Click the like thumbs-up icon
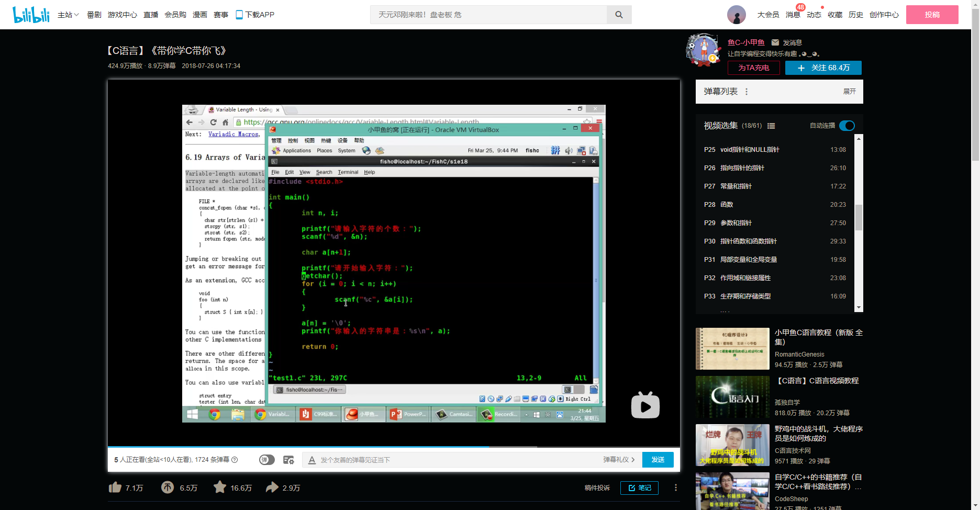This screenshot has height=510, width=980. pyautogui.click(x=115, y=487)
